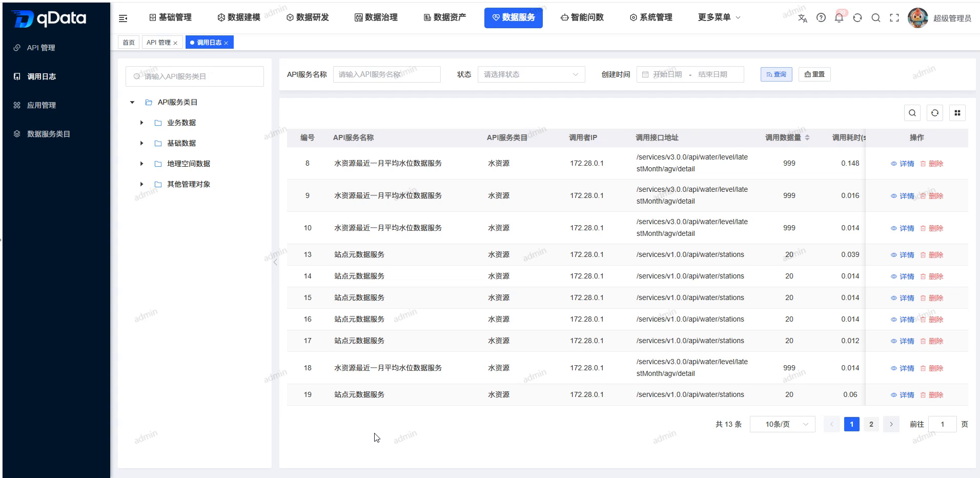Delete log entry number 8

(x=932, y=164)
